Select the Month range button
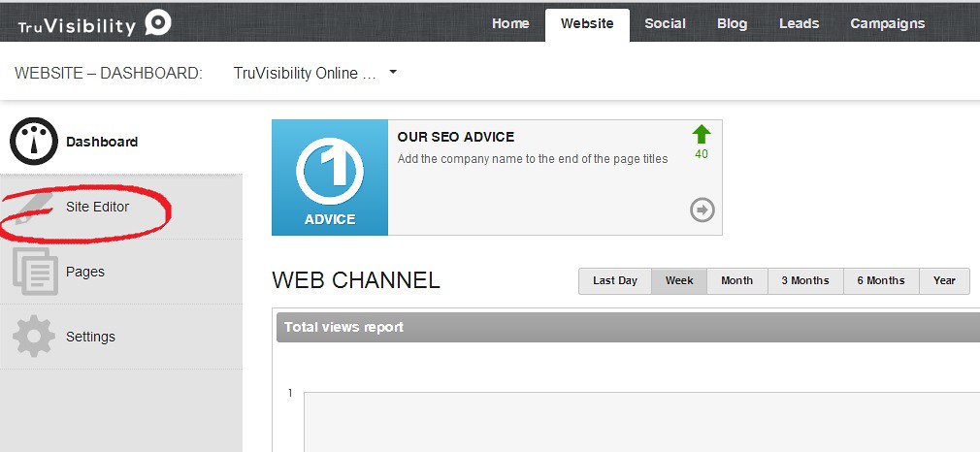 point(736,280)
